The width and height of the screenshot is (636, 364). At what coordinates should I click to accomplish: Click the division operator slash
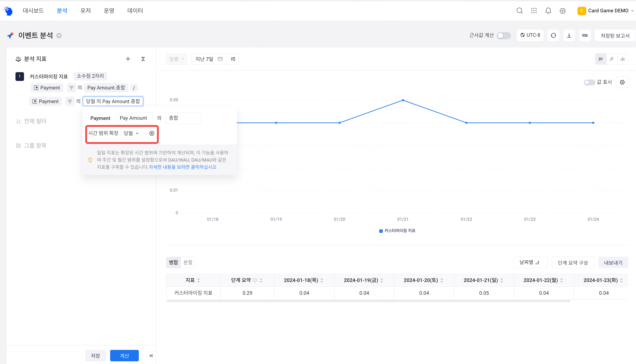(134, 88)
